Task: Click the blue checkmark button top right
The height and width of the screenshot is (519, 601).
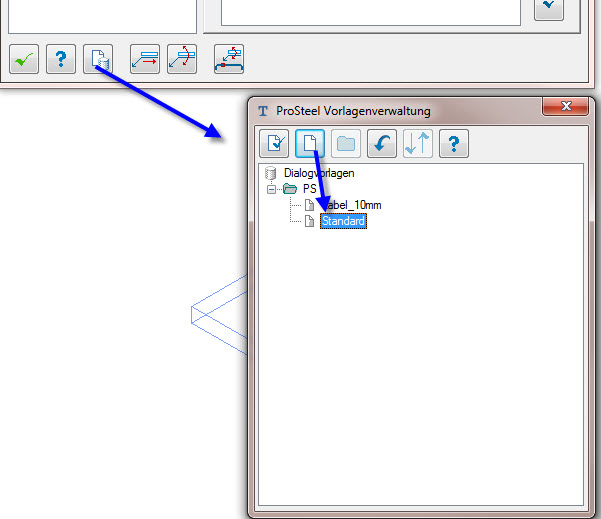Action: pos(549,7)
